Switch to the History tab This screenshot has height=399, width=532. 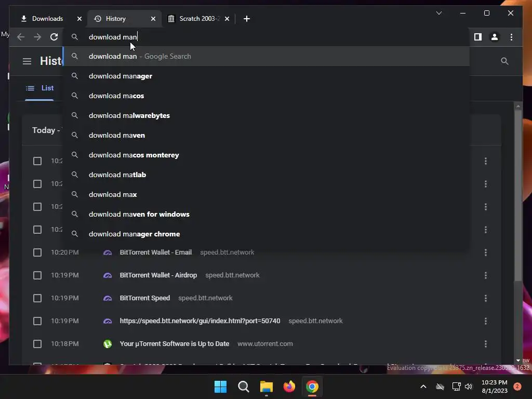point(124,19)
